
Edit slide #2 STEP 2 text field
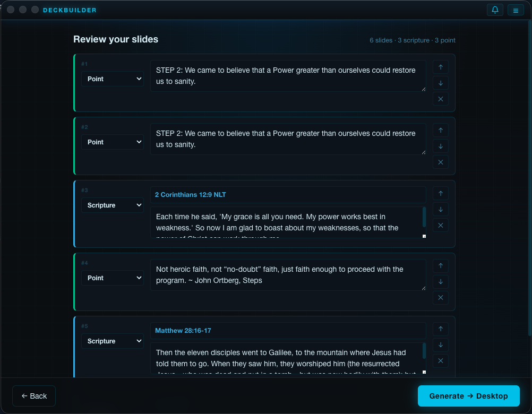click(288, 139)
